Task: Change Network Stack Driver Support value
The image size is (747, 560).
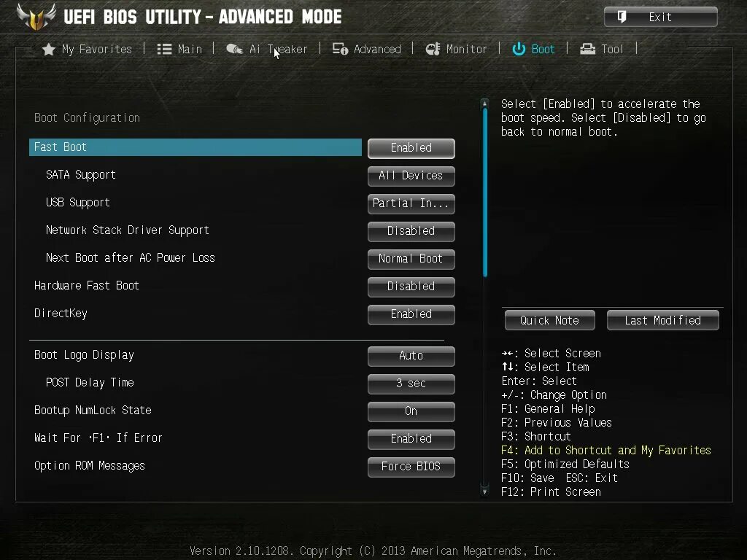Action: tap(411, 231)
